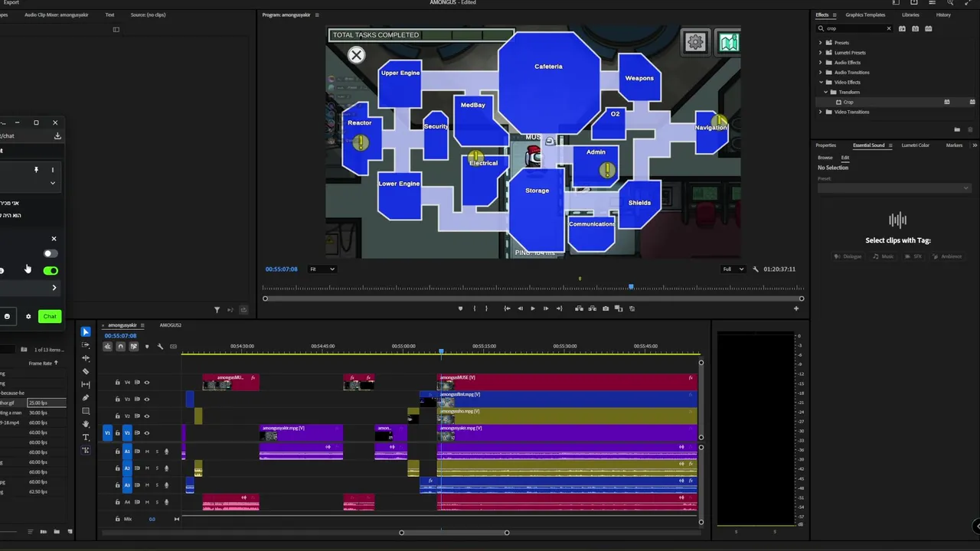Select the Hand tool

click(x=86, y=424)
